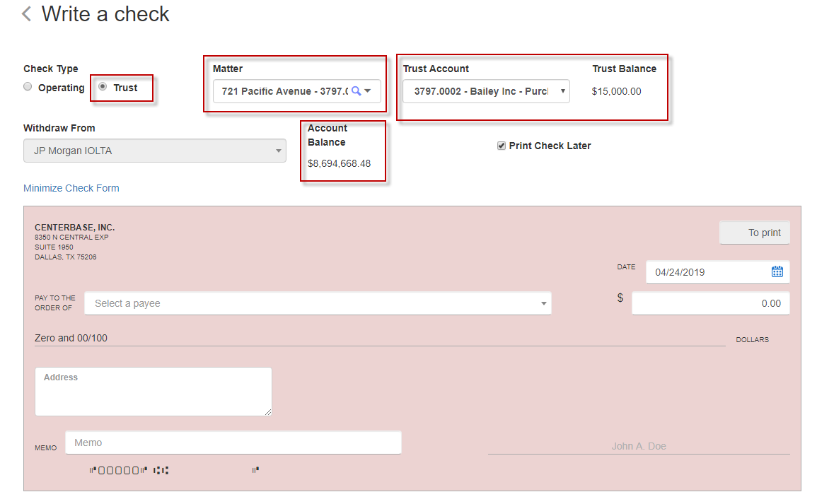Click the dollar sign next to the amount
The image size is (817, 504).
pos(620,298)
